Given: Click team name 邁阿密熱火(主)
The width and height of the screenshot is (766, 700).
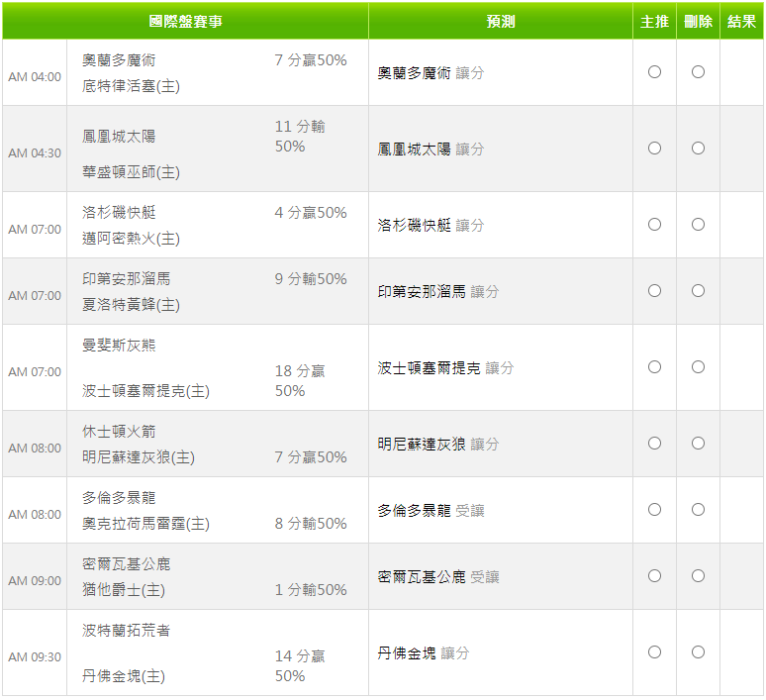Looking at the screenshot, I should pos(131,239).
